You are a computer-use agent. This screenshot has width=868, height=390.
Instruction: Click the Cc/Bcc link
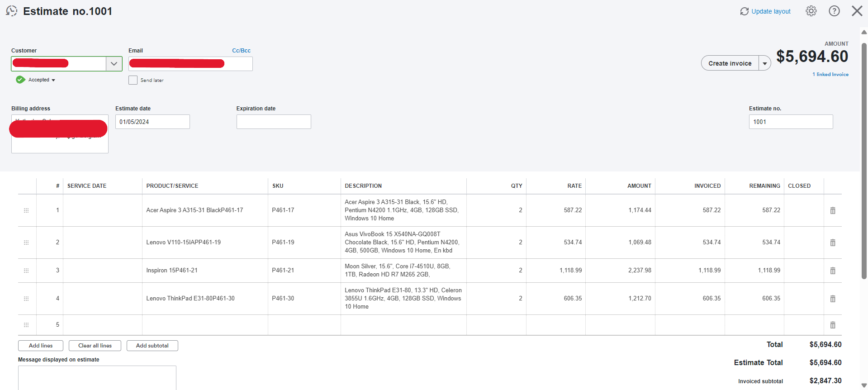click(x=241, y=51)
